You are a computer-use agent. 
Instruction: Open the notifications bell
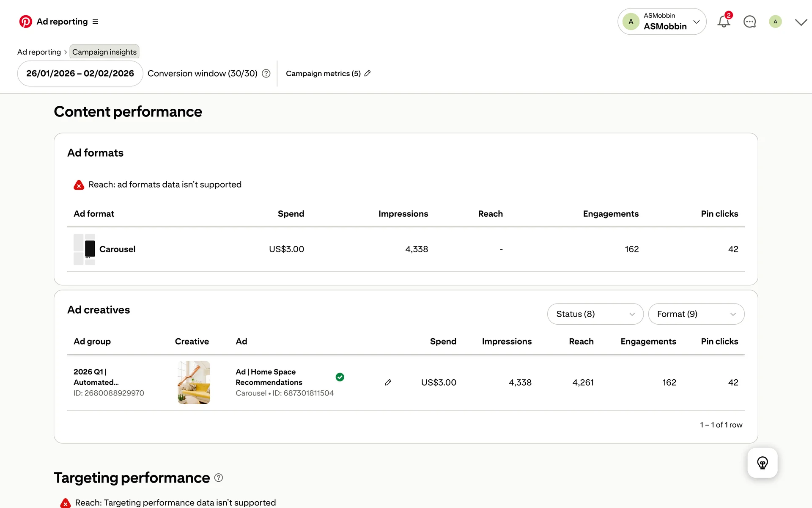click(724, 22)
